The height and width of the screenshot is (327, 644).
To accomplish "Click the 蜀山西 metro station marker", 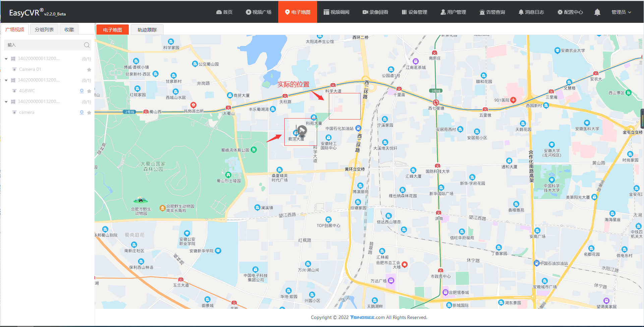I will click(x=146, y=112).
